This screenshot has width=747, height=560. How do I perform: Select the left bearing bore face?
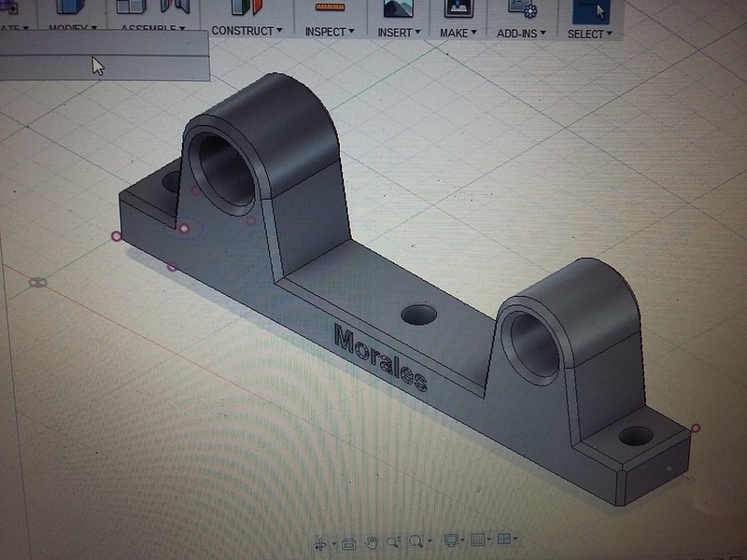click(225, 168)
